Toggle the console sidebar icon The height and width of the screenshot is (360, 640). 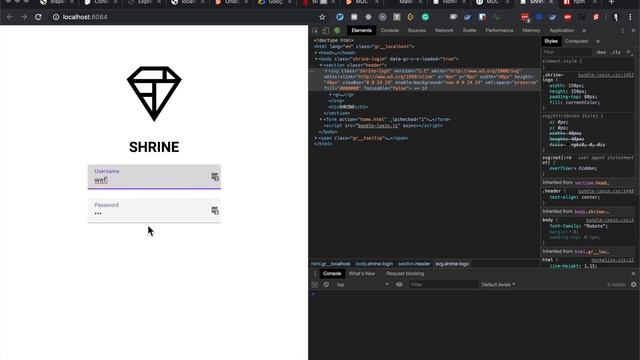pos(315,284)
